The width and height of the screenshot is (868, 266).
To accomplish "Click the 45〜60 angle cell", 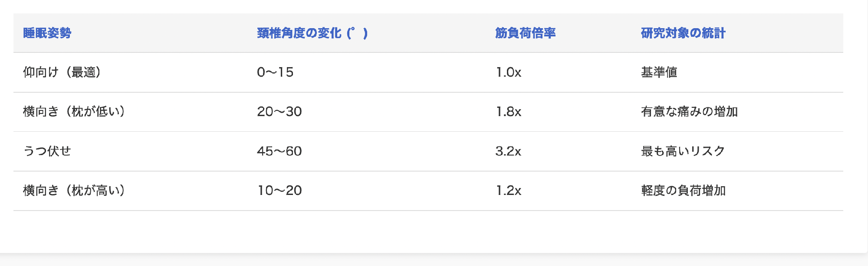I will 279,151.
